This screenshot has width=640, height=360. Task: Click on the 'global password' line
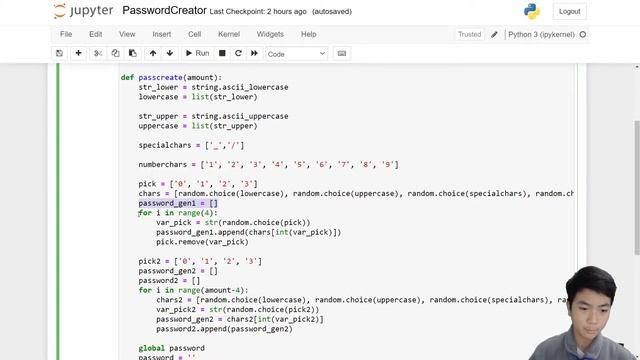(171, 348)
